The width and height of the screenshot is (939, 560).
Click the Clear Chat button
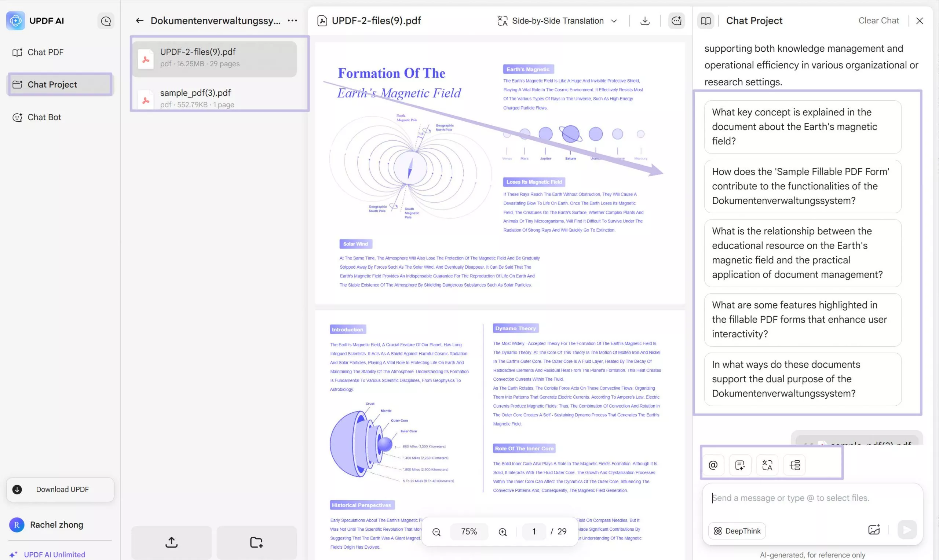pos(878,21)
